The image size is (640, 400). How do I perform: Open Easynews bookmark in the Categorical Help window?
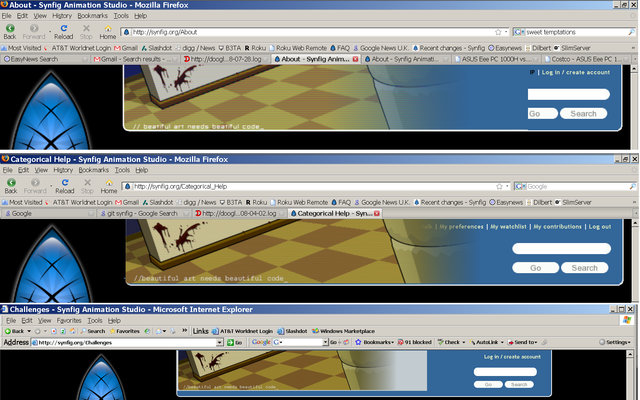pos(506,202)
